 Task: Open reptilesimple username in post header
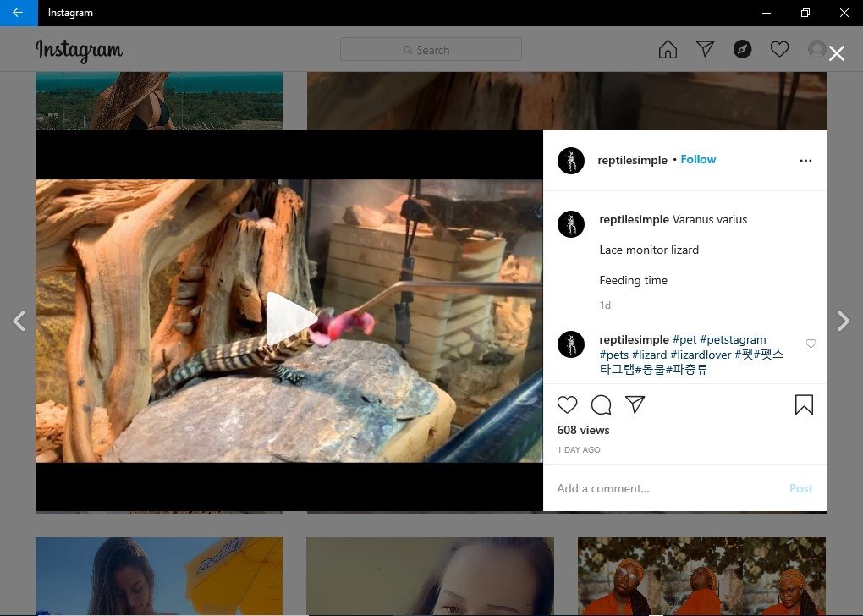(x=632, y=160)
